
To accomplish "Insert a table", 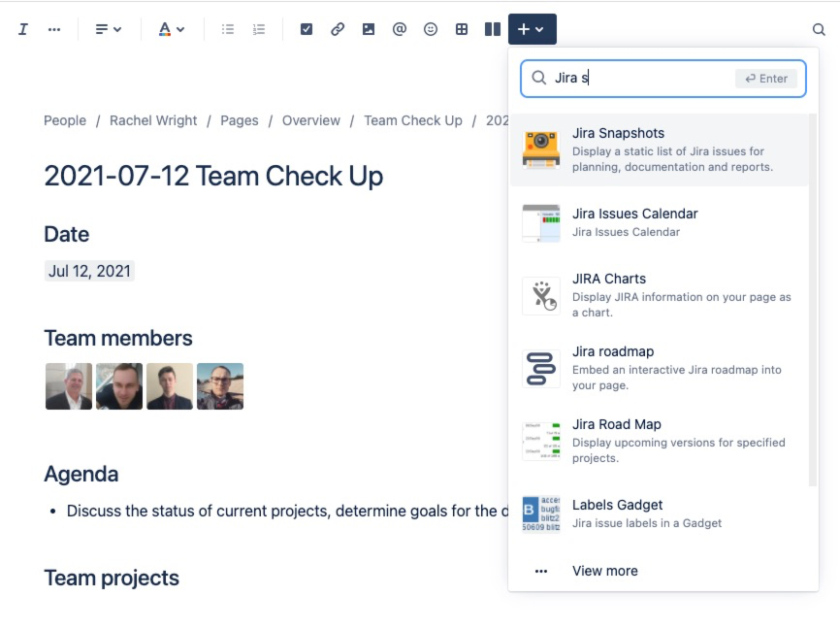I will (x=462, y=29).
